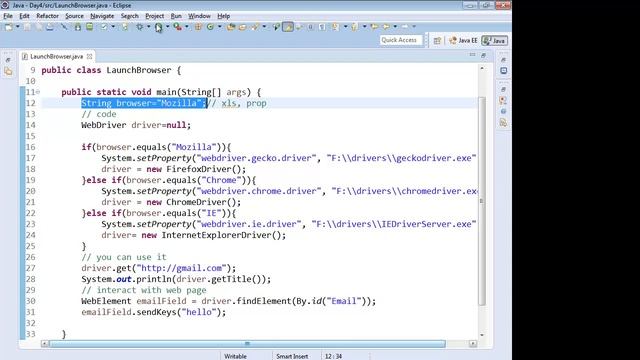
Task: Click the Previous Annotation toolbar icon
Action: click(x=354, y=27)
